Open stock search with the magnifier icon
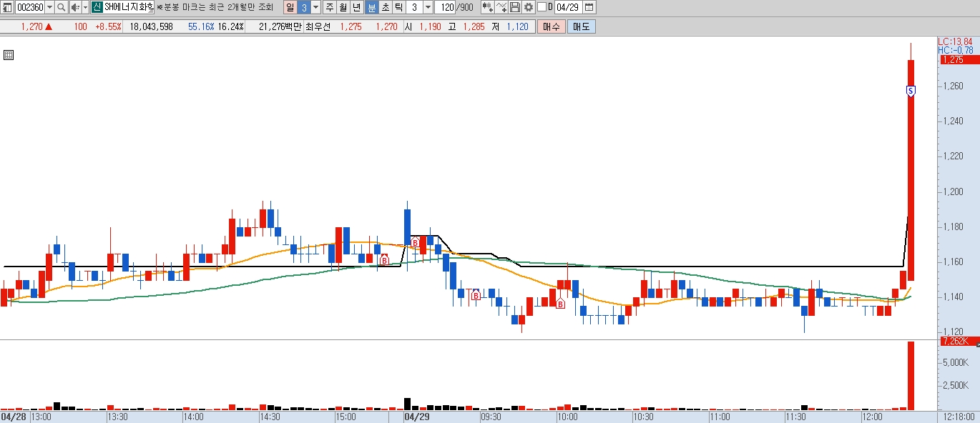Screen dimensions: 980x423 (62, 7)
